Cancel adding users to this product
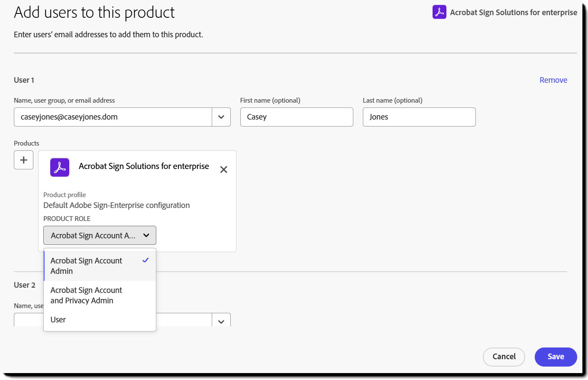 click(x=504, y=357)
